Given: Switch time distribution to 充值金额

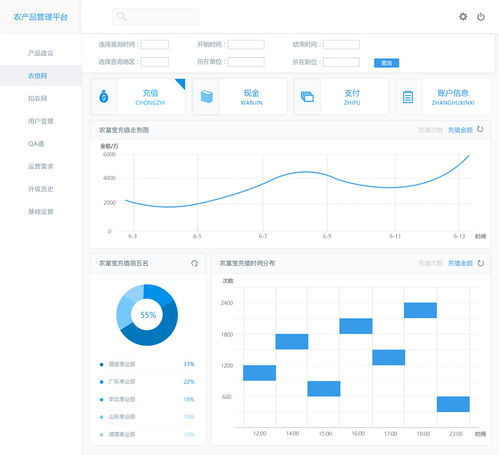Looking at the screenshot, I should point(460,263).
